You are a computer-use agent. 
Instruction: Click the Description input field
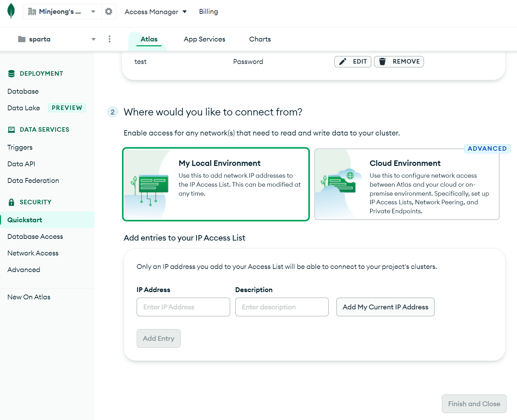282,307
